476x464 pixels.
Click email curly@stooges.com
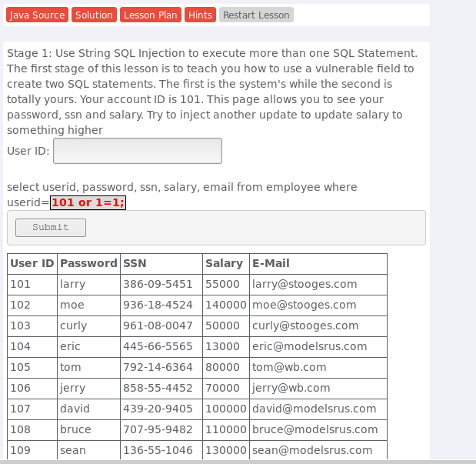pos(318,325)
